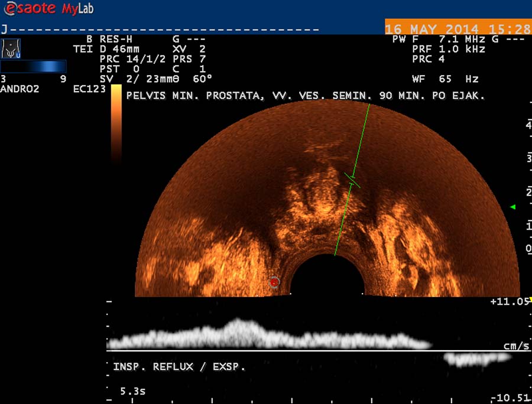Viewport: 532px width, 404px height.
Task: Click the red circular marker on image
Action: (x=274, y=283)
